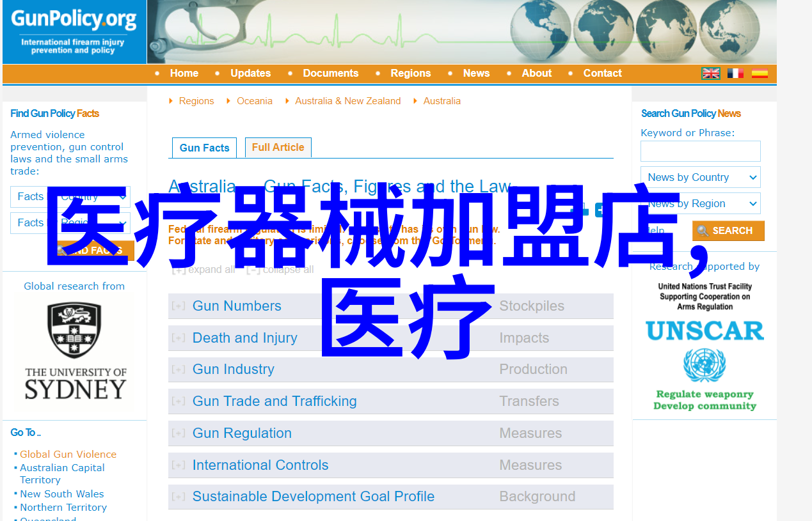The height and width of the screenshot is (521, 812).
Task: Open the News by Region dropdown
Action: tap(700, 203)
